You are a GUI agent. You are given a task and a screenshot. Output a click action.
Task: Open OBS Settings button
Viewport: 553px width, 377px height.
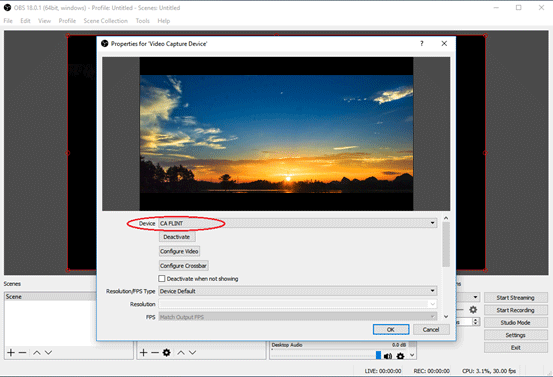point(515,335)
